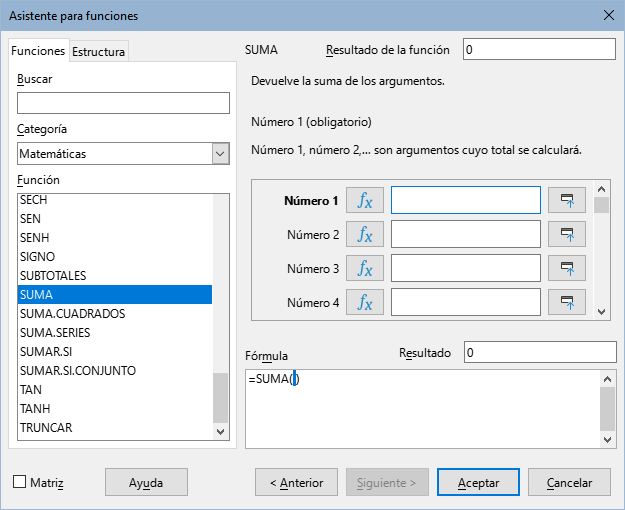Viewport: 625px width, 510px height.
Task: Click the Aceptar button
Action: [478, 482]
